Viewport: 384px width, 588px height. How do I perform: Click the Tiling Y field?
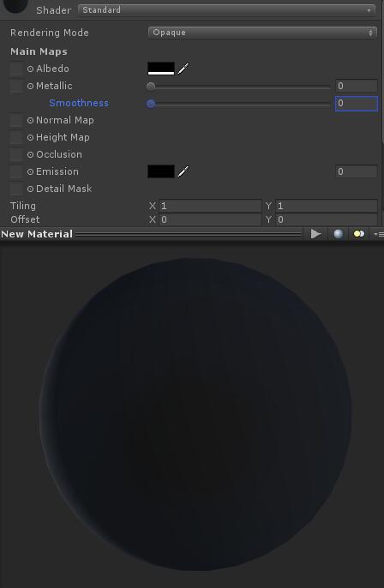(x=327, y=206)
